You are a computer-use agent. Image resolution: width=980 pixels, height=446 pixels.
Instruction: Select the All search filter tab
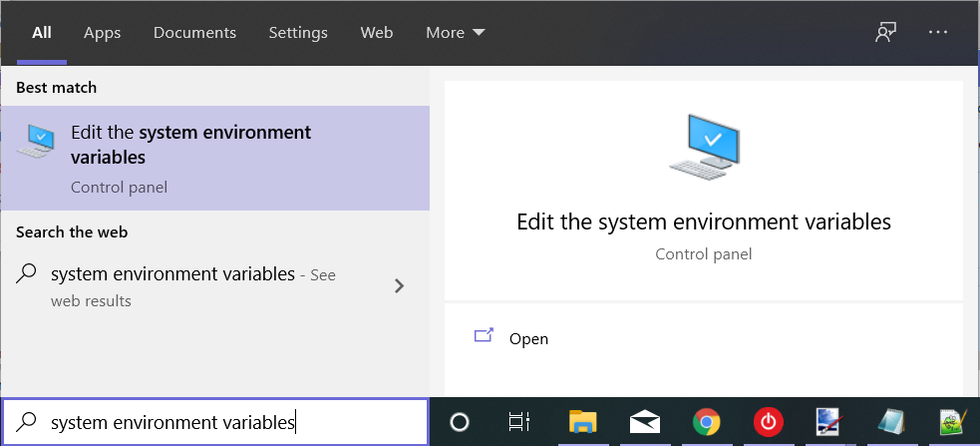[x=42, y=33]
